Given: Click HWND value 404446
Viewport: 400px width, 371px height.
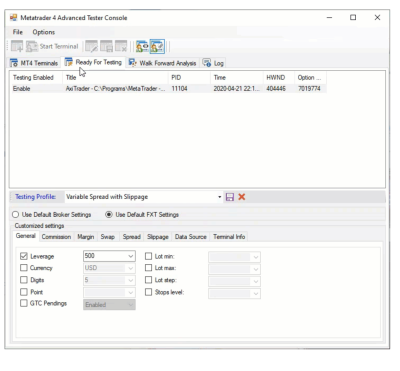Looking at the screenshot, I should (276, 89).
